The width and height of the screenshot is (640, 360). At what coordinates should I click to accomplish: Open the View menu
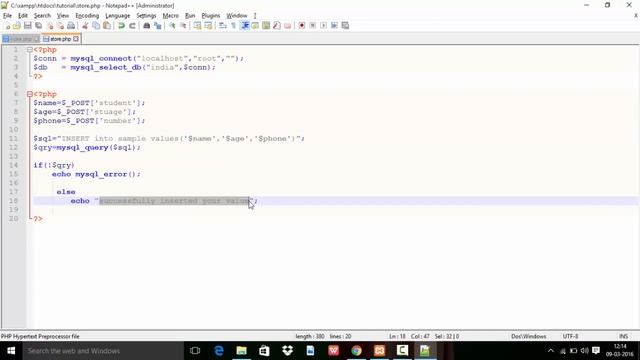[62, 16]
